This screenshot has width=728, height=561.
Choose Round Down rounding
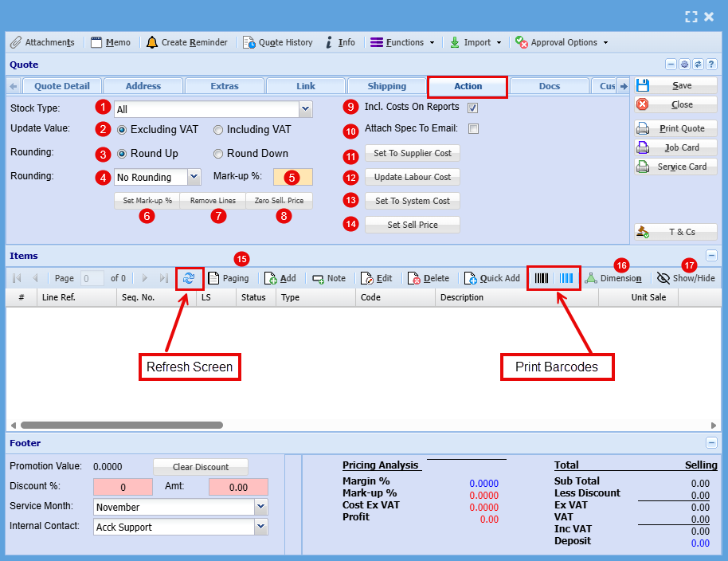pos(218,154)
